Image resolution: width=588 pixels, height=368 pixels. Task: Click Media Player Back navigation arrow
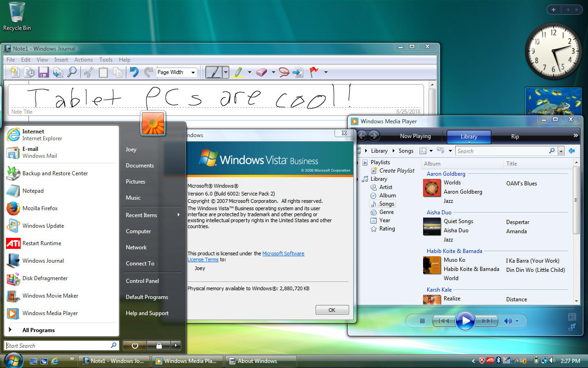[x=362, y=136]
